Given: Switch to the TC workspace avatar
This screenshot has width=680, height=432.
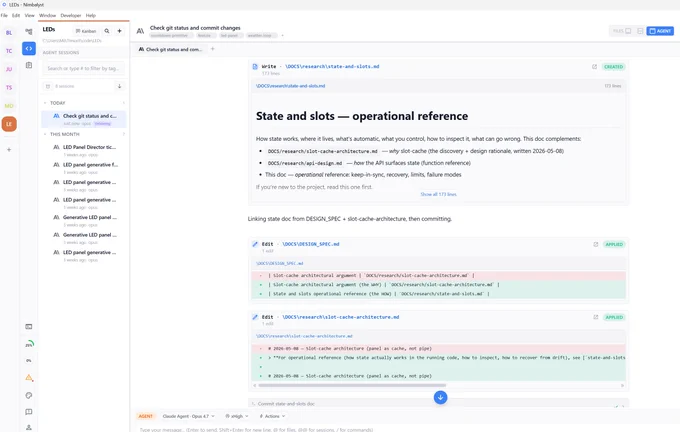Looking at the screenshot, I should coord(9,51).
